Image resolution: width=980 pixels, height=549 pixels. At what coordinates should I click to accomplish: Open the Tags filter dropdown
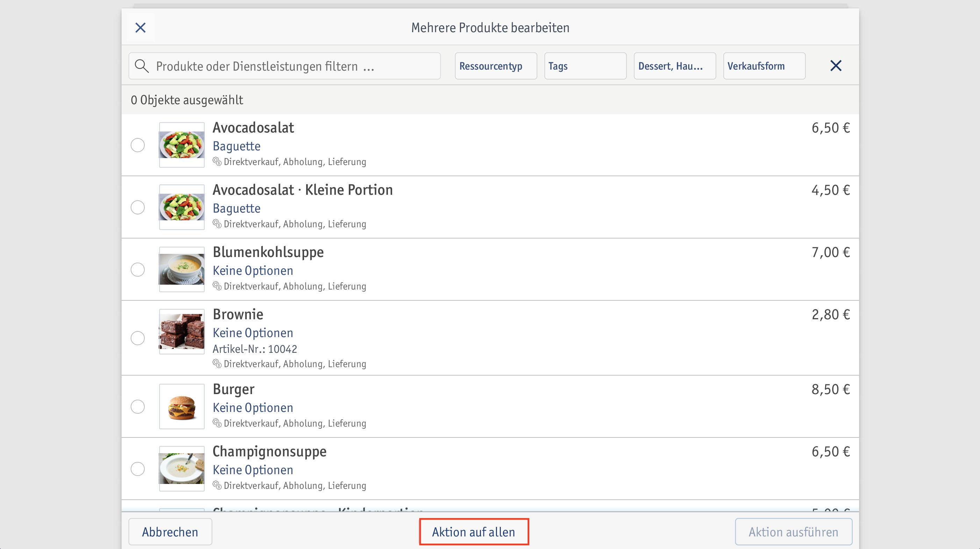coord(585,66)
